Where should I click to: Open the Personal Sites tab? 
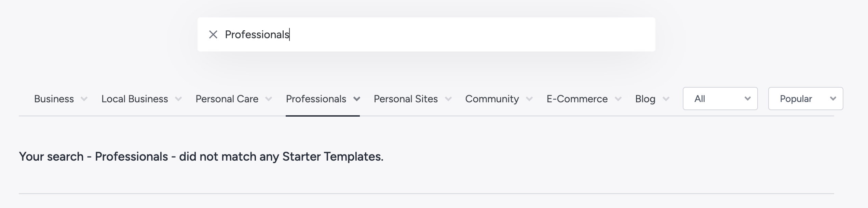click(x=406, y=99)
